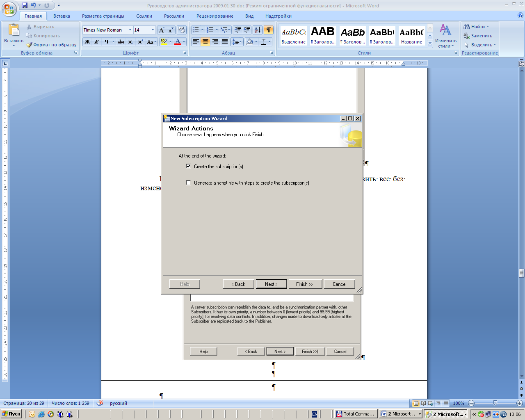Apply bold (Ж) formatting
Viewport: 525px width, 420px height.
87,42
